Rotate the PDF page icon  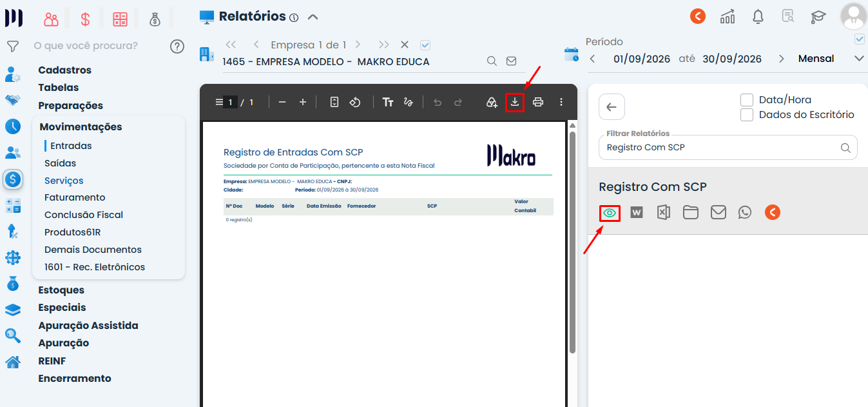click(355, 102)
